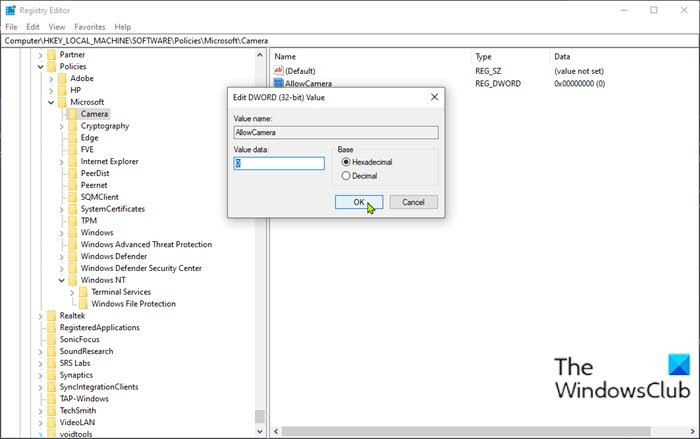Select the SyncIntegrationClients key
The width and height of the screenshot is (700, 439).
[x=99, y=387]
